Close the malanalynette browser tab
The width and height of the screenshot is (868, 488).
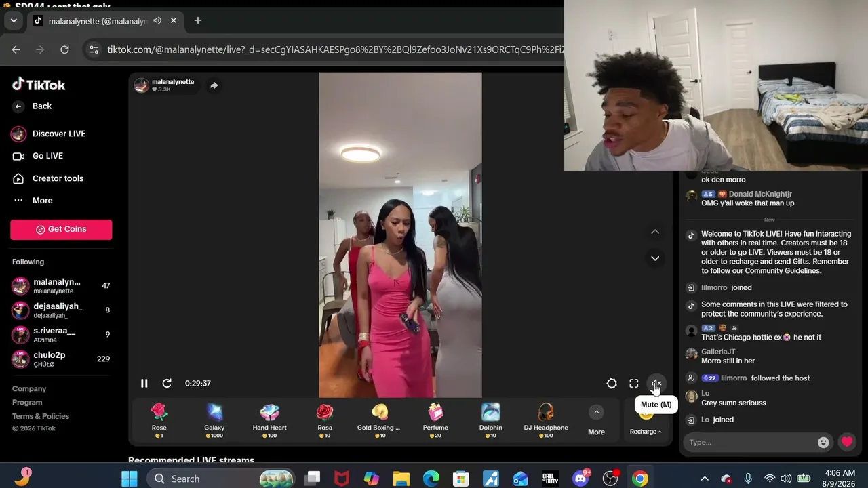pos(174,21)
